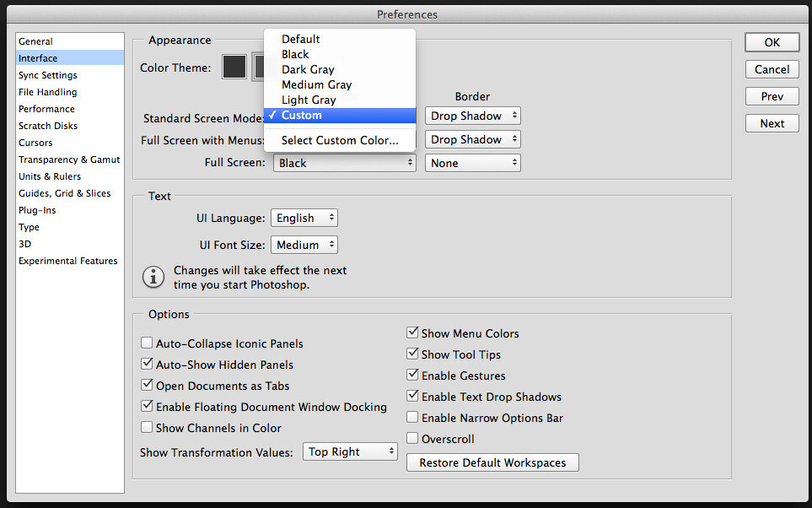The width and height of the screenshot is (812, 508).
Task: Open the UI Font Size dropdown
Action: point(304,245)
